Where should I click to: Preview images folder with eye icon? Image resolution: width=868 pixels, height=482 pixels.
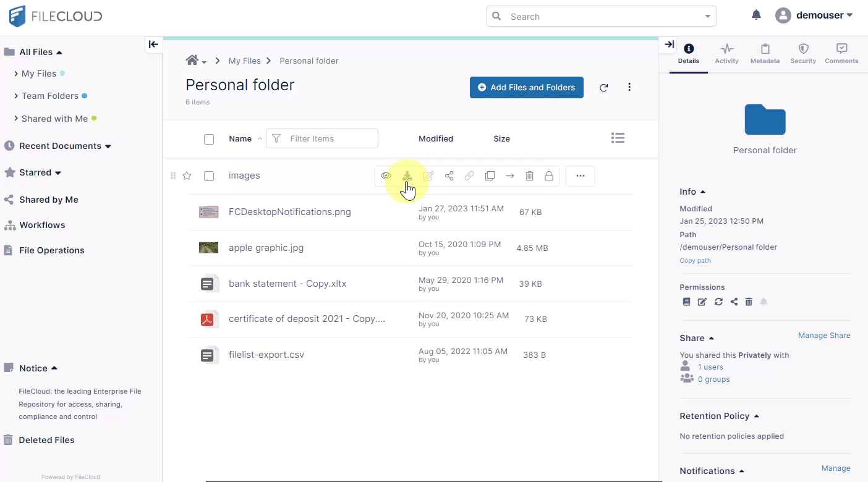click(x=386, y=176)
